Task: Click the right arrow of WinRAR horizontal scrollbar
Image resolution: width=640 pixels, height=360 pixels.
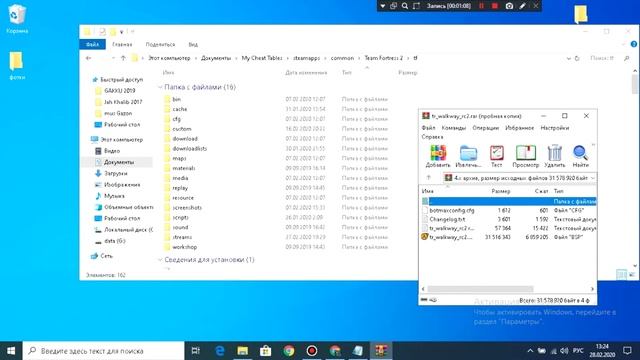Action: [x=592, y=289]
